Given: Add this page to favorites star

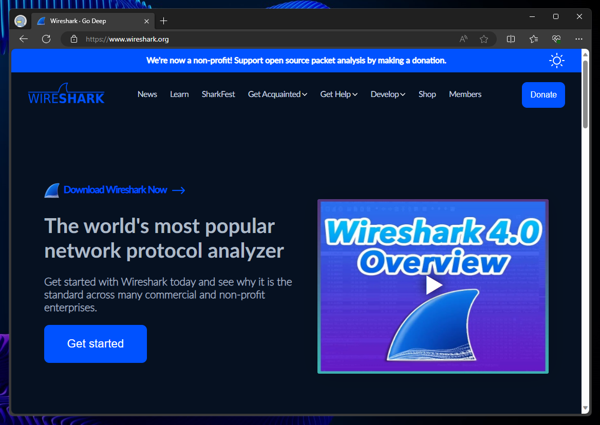Looking at the screenshot, I should [484, 39].
